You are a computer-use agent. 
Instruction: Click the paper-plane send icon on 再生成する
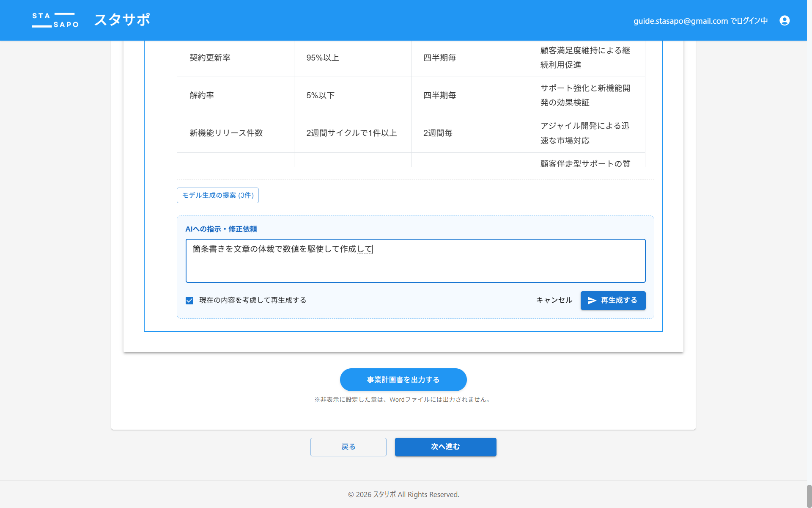[592, 301]
